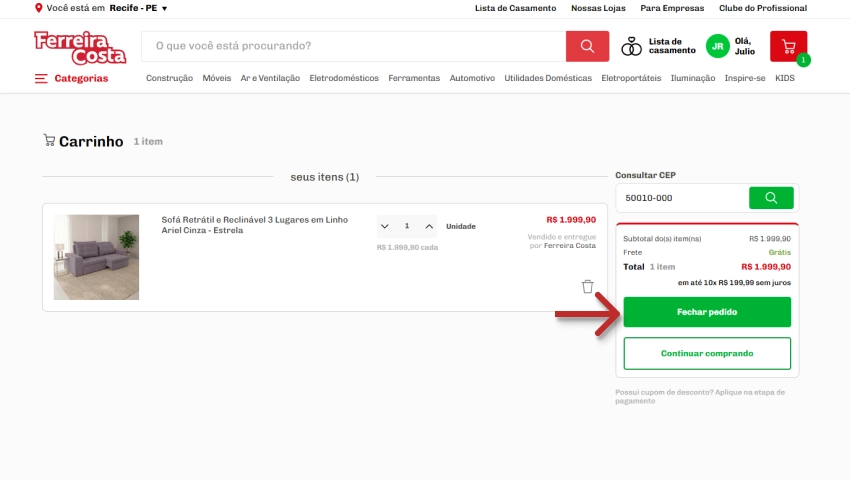Click the 'seus itens (1)' heading
850x480 pixels.
(325, 177)
